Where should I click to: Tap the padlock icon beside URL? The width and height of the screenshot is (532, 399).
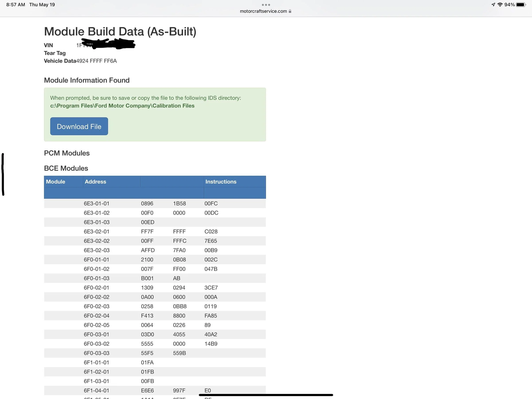(x=290, y=11)
